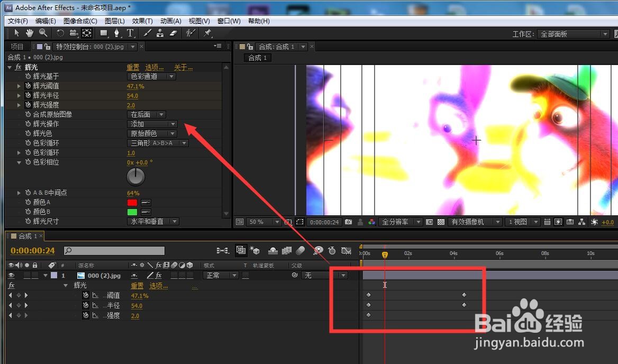Click 选项... in effect controls panel
This screenshot has height=364, width=618.
tap(154, 67)
